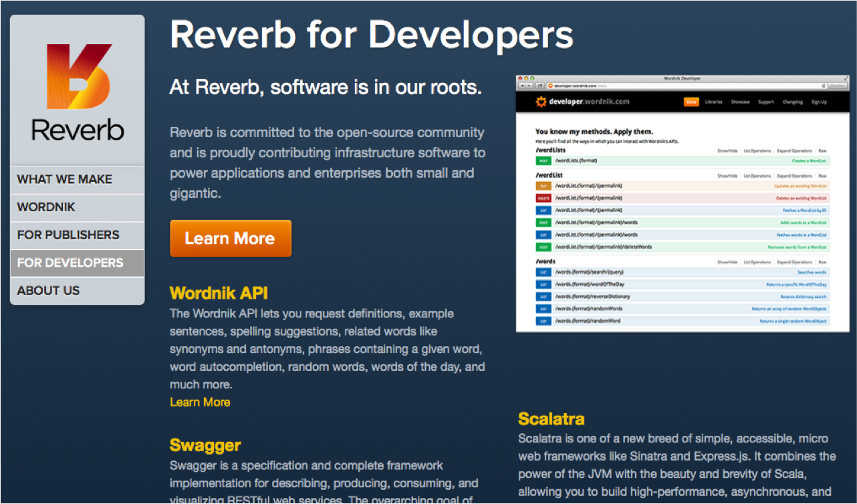
Task: Click the orange Learn More button
Action: click(x=231, y=238)
